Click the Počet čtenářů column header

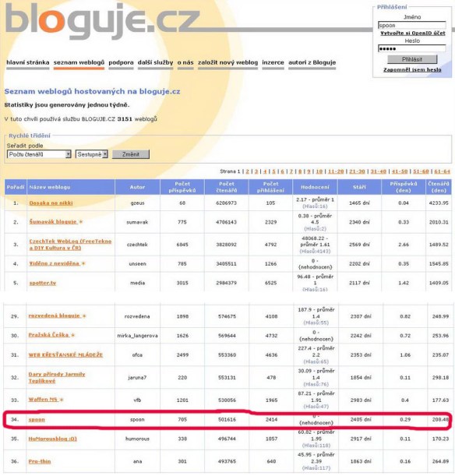[227, 187]
